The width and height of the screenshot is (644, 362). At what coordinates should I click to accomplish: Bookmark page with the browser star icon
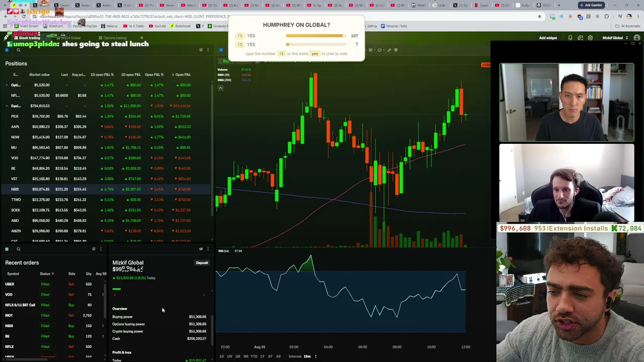539,17
